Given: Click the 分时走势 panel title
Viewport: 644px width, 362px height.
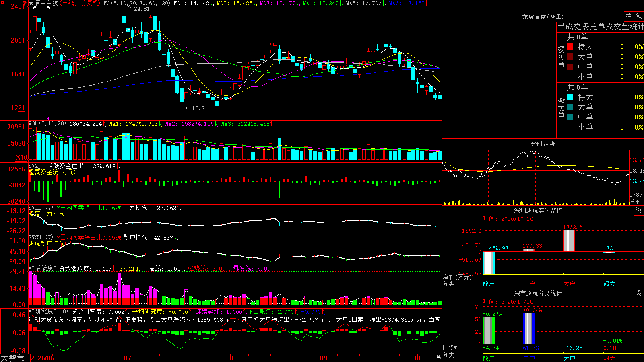Looking at the screenshot, I should click(543, 144).
